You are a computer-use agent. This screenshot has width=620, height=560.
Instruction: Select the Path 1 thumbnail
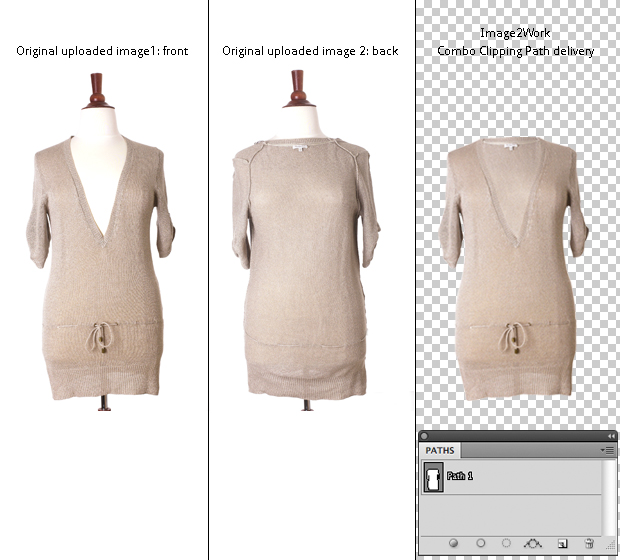pyautogui.click(x=433, y=477)
